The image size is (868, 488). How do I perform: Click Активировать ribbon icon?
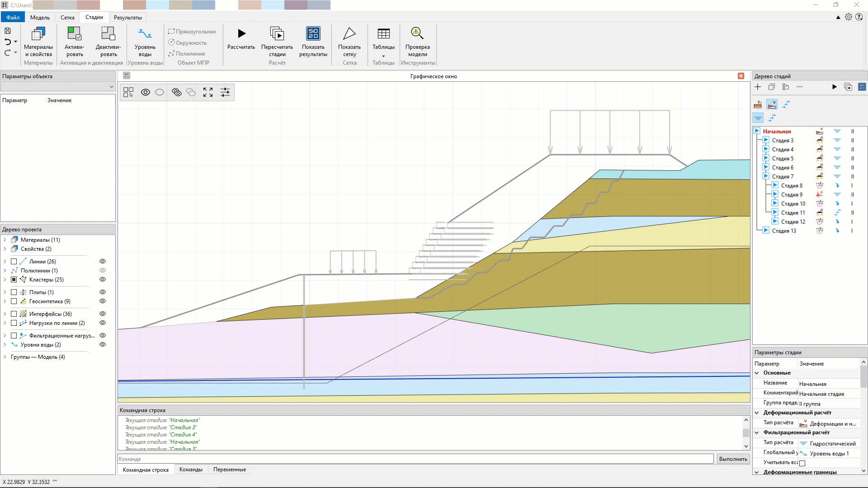(74, 34)
